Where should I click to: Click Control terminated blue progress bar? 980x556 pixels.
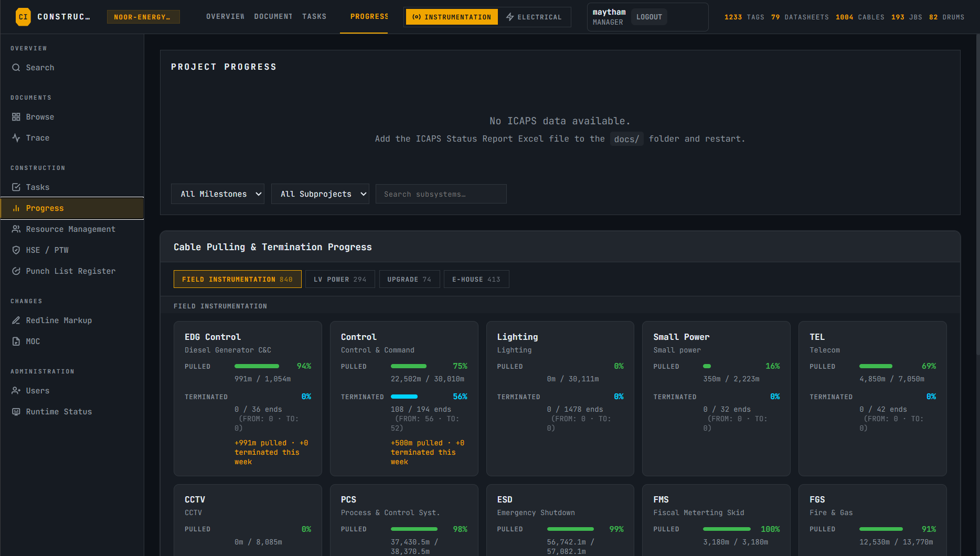pyautogui.click(x=404, y=397)
